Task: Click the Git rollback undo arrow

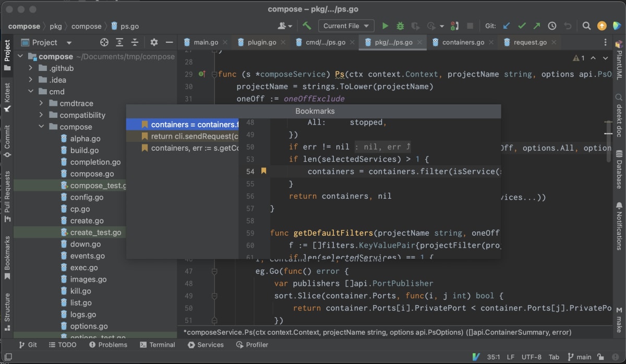Action: click(x=568, y=26)
